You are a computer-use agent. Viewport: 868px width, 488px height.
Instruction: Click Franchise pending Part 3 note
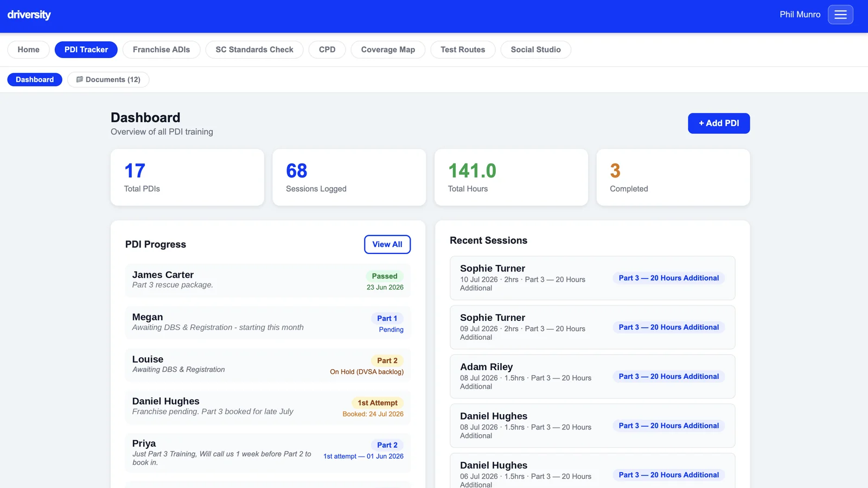click(x=213, y=411)
